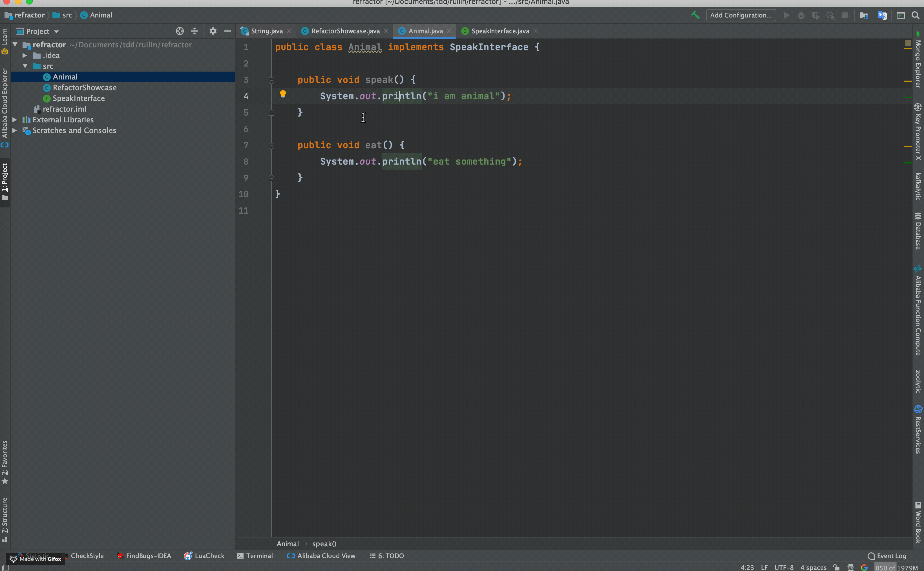Toggle Alibaba Cloud Explorer tool window

click(5, 108)
